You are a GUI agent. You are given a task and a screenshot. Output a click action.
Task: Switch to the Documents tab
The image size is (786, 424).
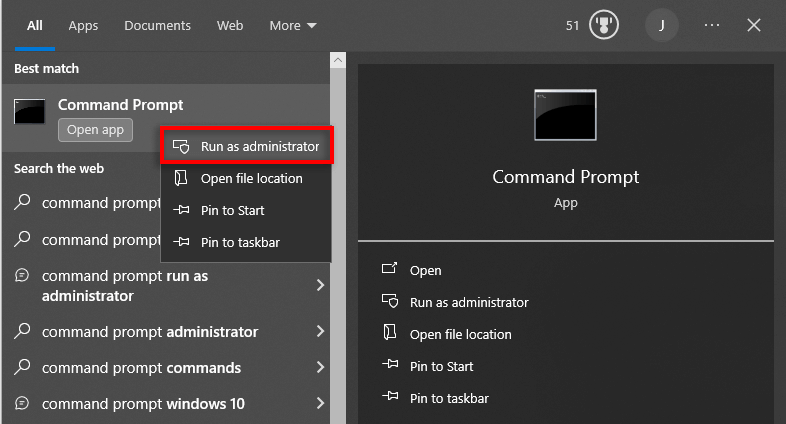pyautogui.click(x=157, y=26)
